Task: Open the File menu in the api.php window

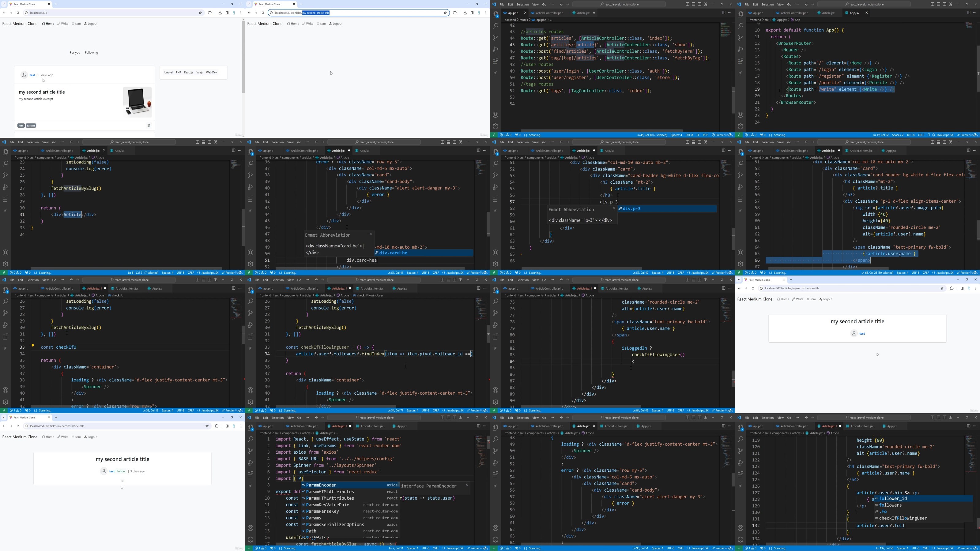Action: (502, 4)
